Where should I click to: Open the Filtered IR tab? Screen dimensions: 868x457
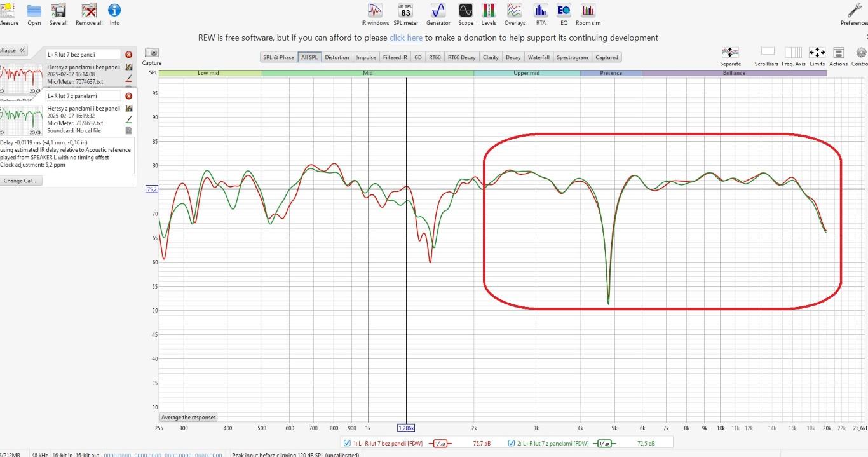(395, 57)
